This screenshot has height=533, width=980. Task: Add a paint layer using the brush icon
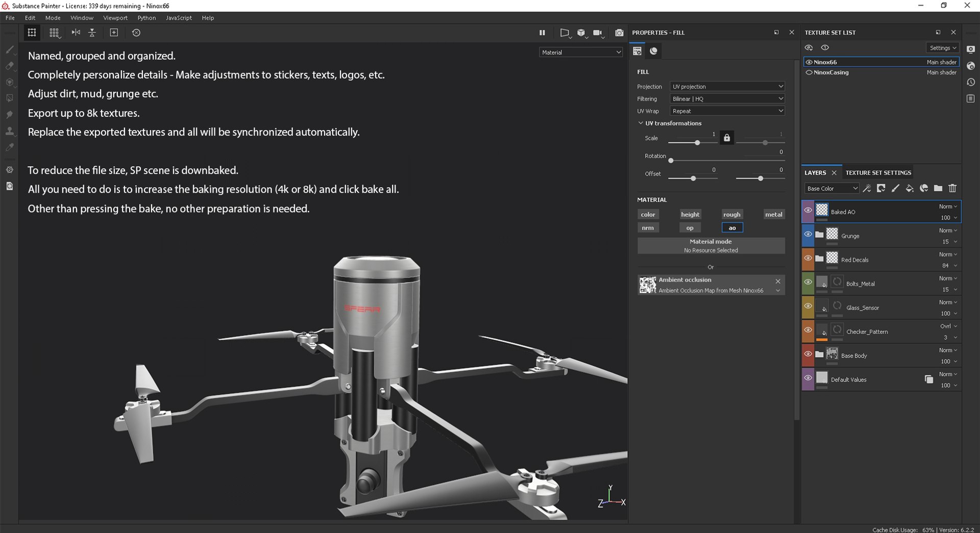(x=895, y=189)
